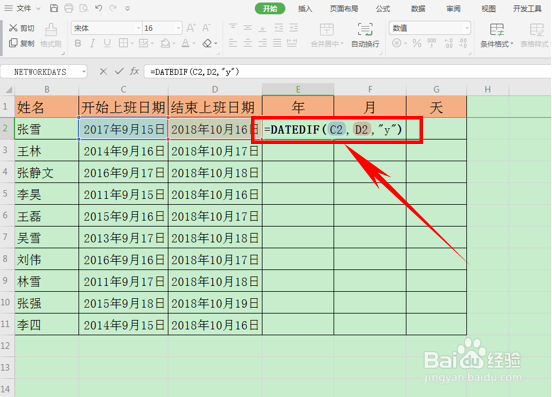The height and width of the screenshot is (397, 552).
Task: Align text to top of cell
Action: click(x=233, y=27)
